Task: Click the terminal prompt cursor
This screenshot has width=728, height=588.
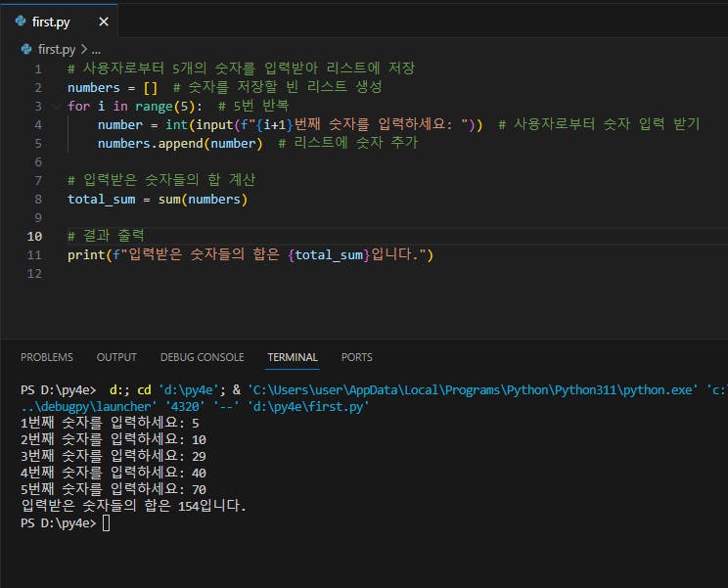Action: coord(106,523)
